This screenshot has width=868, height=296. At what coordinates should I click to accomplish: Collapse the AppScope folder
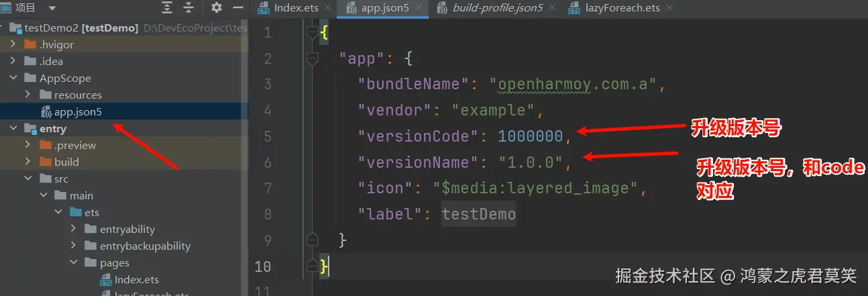click(x=13, y=79)
